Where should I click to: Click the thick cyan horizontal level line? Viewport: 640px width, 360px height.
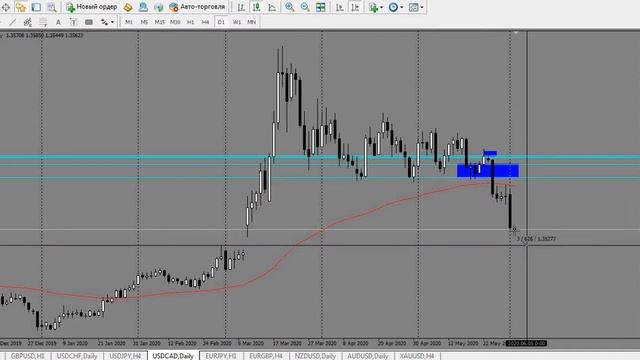click(x=320, y=157)
